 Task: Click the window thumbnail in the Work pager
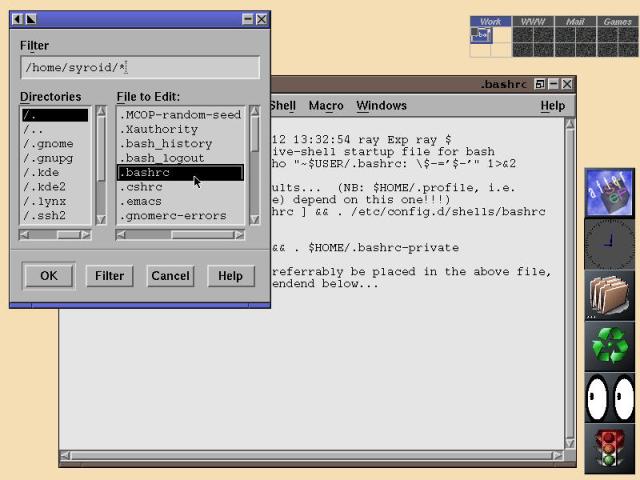tap(482, 35)
